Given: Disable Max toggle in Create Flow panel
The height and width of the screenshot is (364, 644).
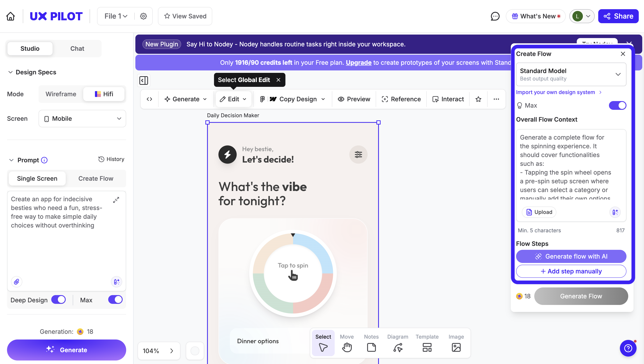Looking at the screenshot, I should pyautogui.click(x=617, y=105).
